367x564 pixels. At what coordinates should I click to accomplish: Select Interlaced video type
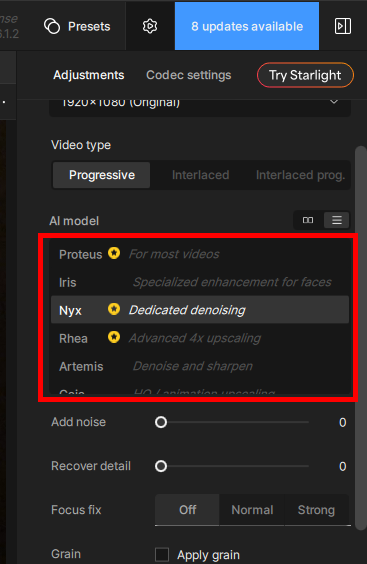click(200, 175)
